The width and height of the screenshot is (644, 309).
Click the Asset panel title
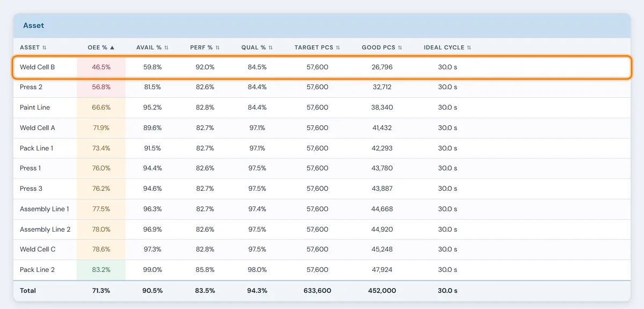(x=33, y=25)
